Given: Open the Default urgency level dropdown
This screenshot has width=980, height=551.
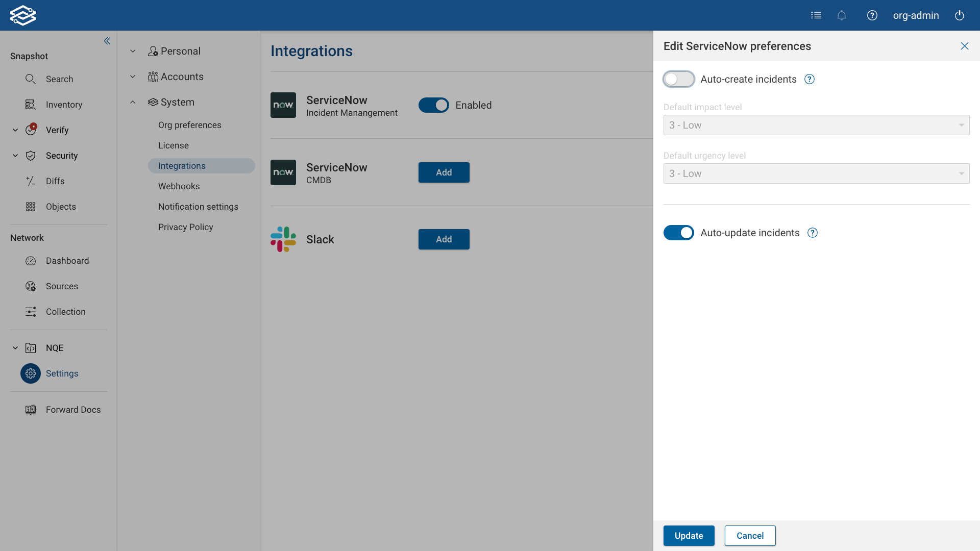Looking at the screenshot, I should tap(816, 173).
